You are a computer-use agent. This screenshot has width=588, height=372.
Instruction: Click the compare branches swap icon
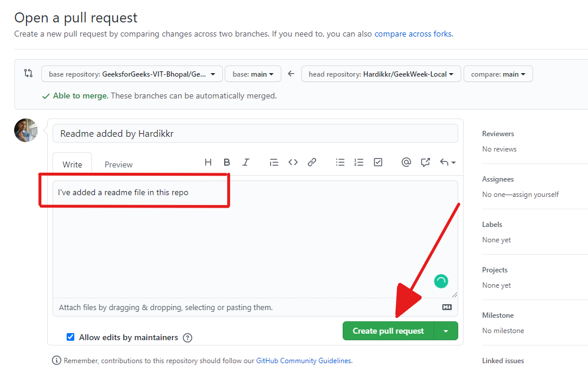click(28, 73)
